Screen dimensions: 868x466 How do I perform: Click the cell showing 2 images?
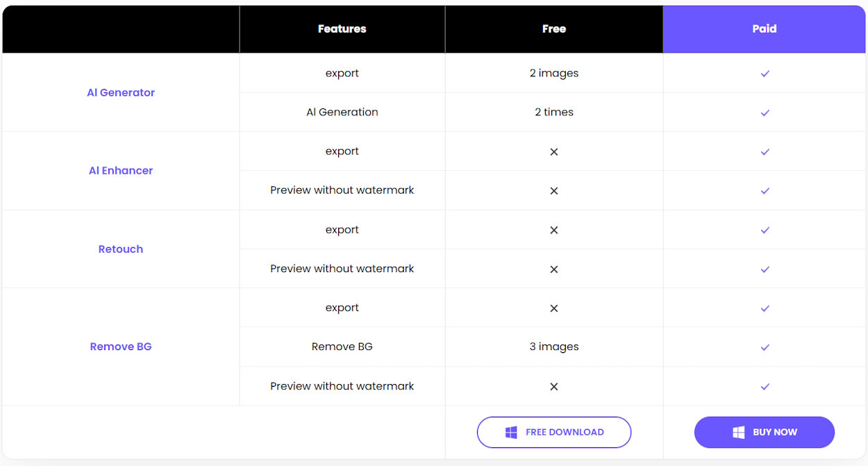[x=554, y=73]
